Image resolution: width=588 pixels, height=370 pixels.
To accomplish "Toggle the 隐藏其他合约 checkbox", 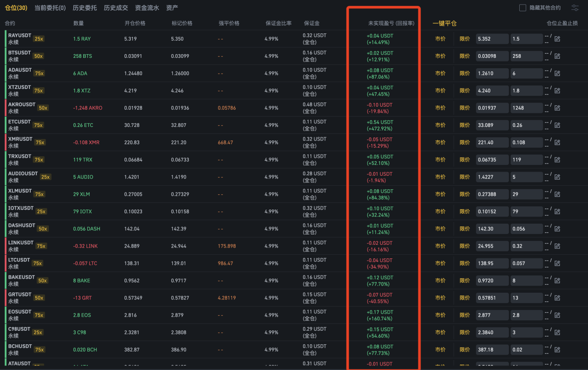I will click(522, 8).
